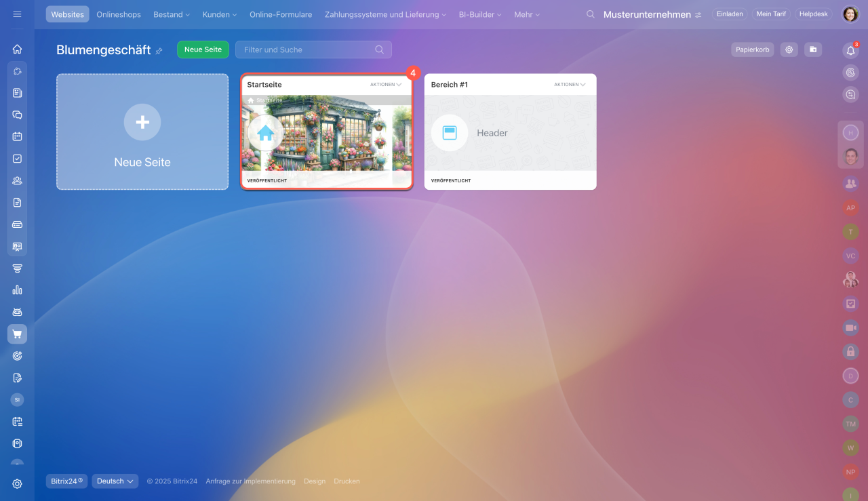
Task: Follow the Anfrage zur Implementierung link
Action: tap(251, 481)
